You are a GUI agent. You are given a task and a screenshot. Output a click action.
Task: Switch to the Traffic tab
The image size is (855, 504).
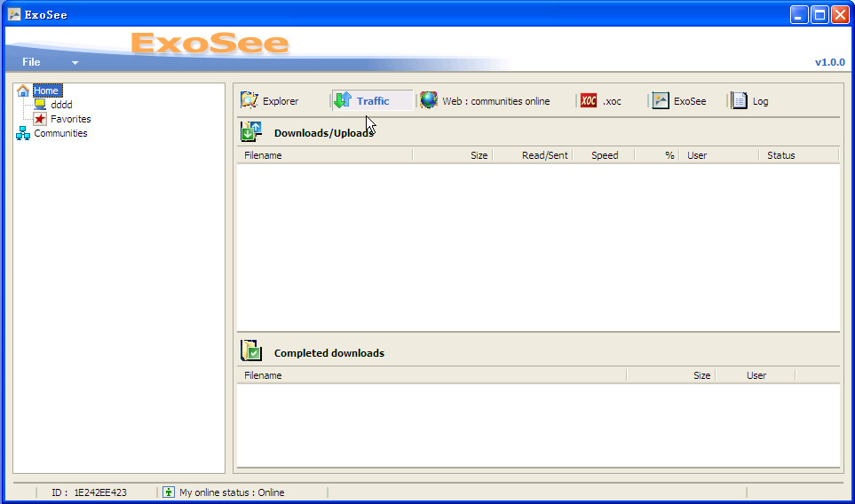coord(373,101)
